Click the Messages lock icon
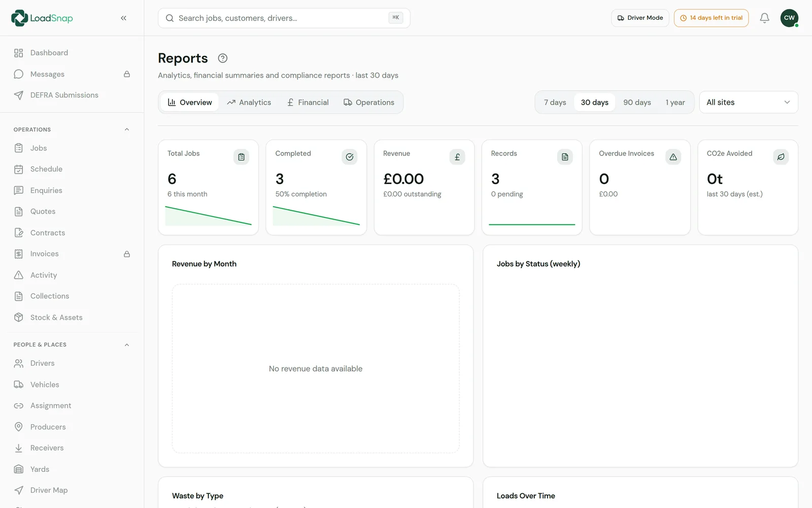This screenshot has width=812, height=508. click(x=127, y=74)
